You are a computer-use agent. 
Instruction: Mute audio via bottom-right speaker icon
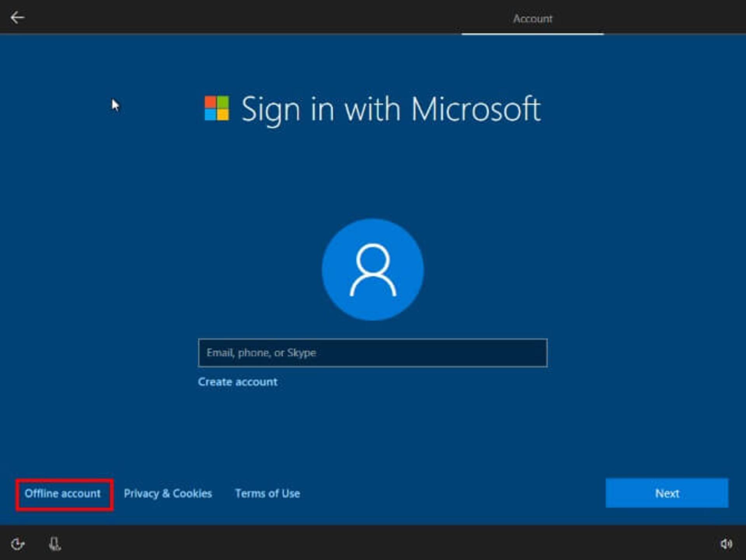coord(726,544)
